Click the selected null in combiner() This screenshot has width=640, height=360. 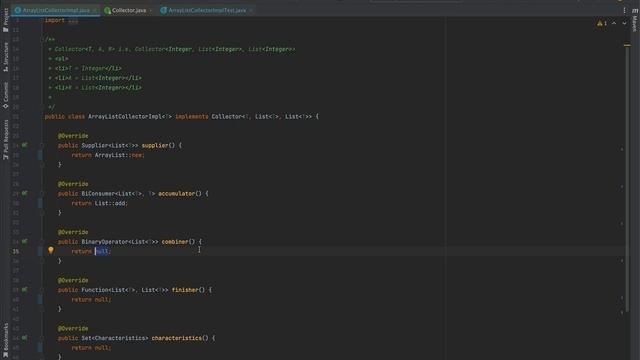pyautogui.click(x=102, y=251)
